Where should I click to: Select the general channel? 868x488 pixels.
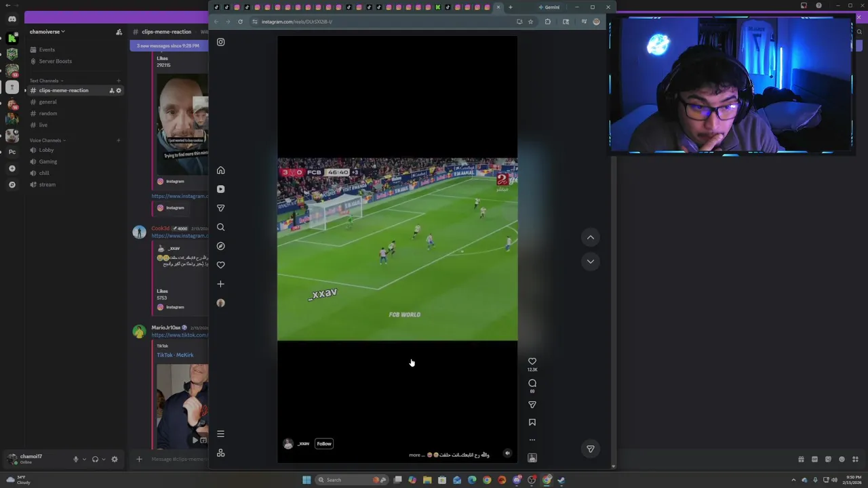tap(75, 102)
